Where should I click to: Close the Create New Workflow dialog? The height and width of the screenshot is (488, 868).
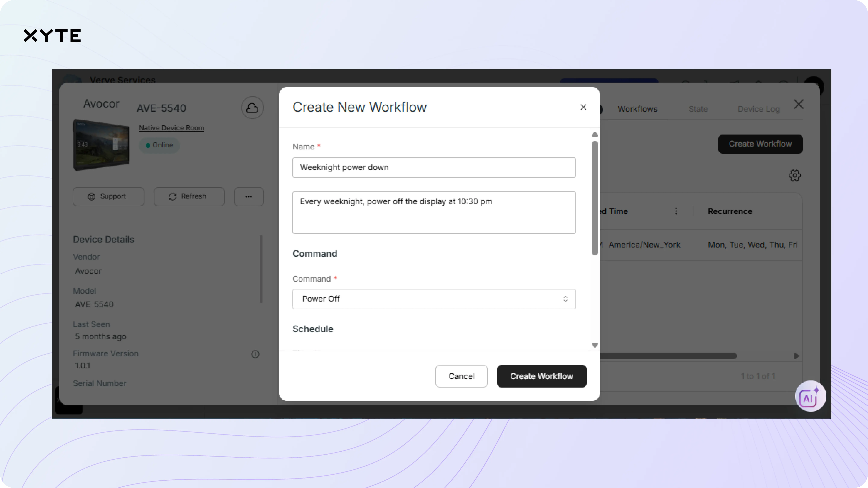[583, 107]
